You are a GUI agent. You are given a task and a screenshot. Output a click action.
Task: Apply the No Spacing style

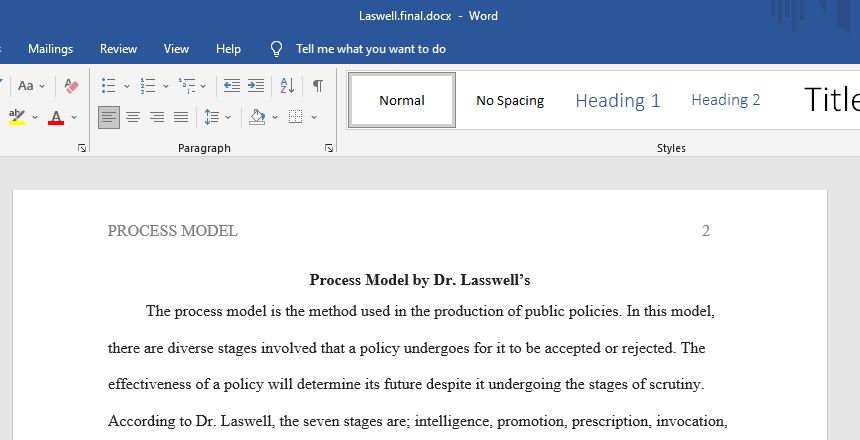(x=510, y=100)
